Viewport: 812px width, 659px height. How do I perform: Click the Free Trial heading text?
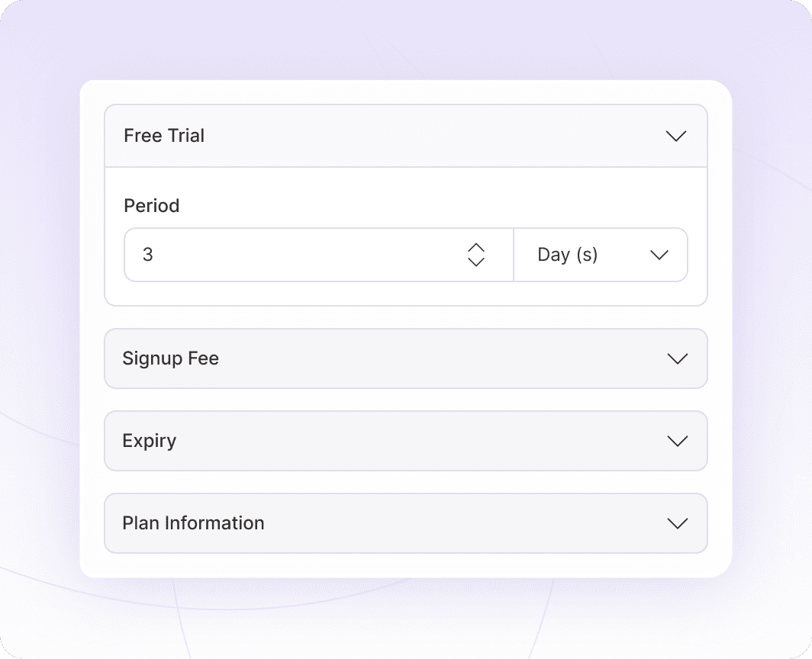coord(164,136)
